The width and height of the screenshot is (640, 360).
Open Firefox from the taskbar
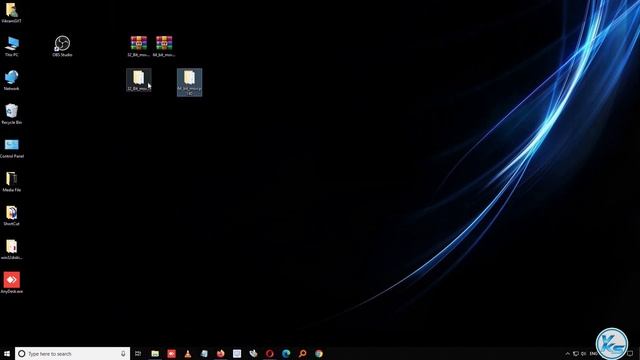pos(220,353)
